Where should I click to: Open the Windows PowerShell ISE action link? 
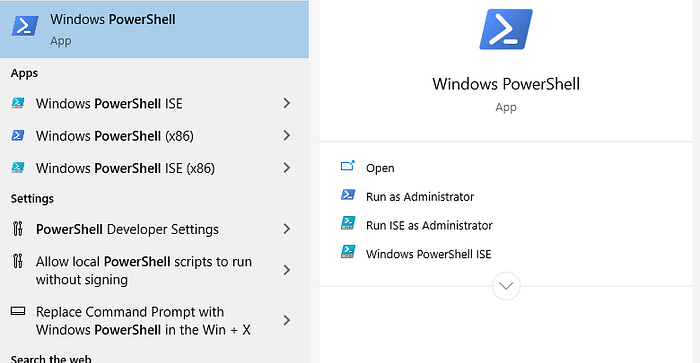(x=429, y=254)
